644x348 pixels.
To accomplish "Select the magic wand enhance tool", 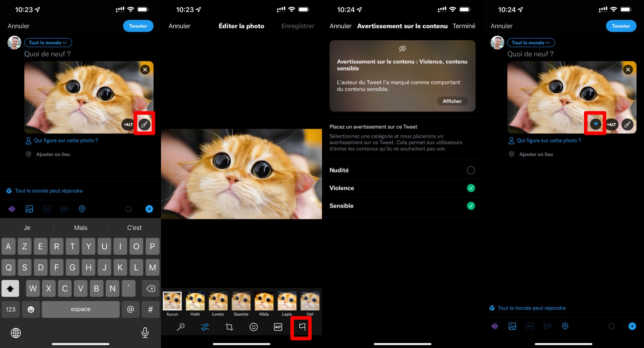I will (181, 327).
